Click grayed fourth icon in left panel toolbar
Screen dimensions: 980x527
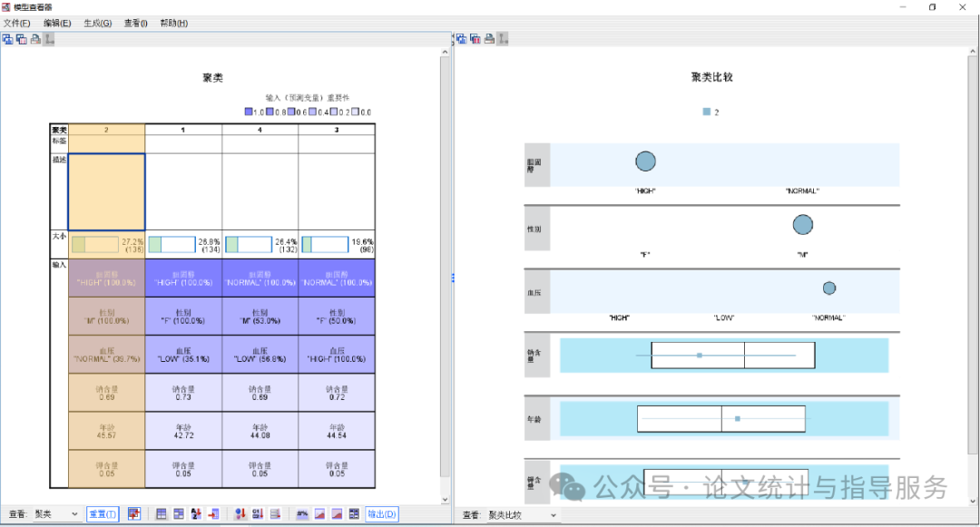pyautogui.click(x=49, y=39)
